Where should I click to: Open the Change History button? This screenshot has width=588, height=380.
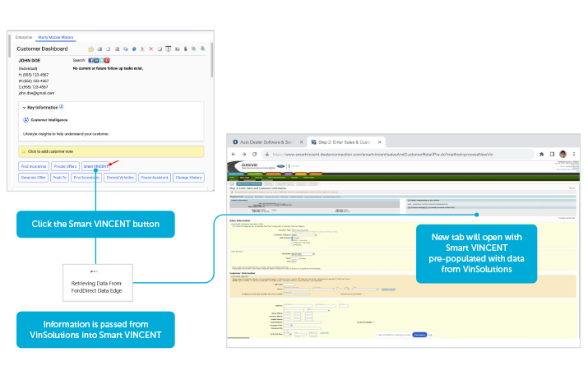click(x=188, y=178)
